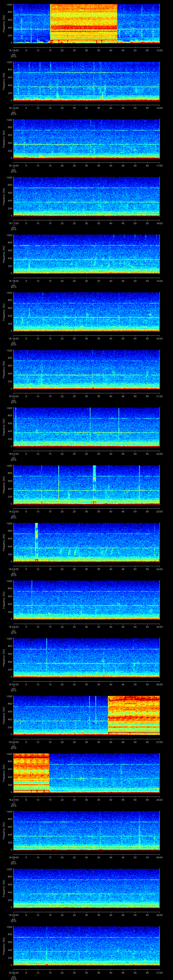
Task: Open the spectrogram panel starting at 16:29:00
Action: pyautogui.click(x=87, y=888)
